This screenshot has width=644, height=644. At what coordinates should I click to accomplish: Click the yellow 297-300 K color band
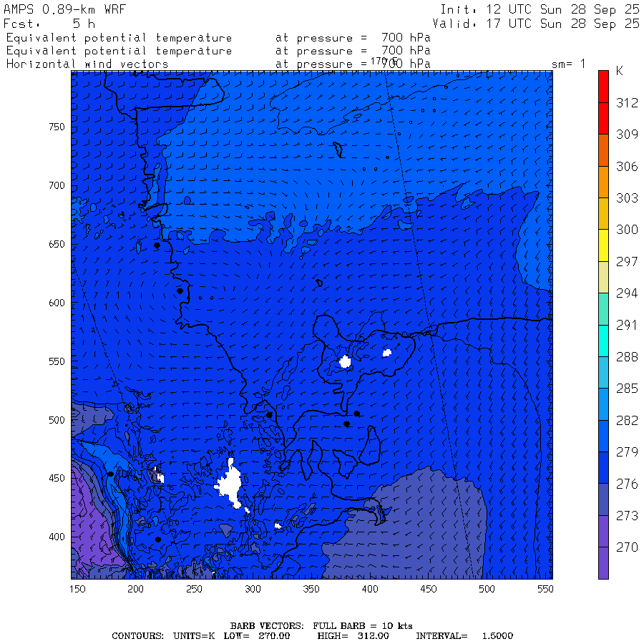click(x=603, y=245)
